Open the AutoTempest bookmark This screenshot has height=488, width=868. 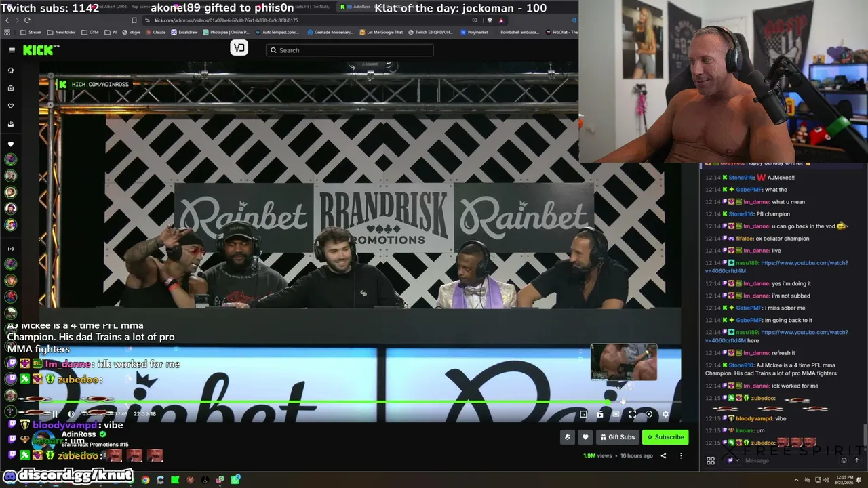tap(277, 32)
